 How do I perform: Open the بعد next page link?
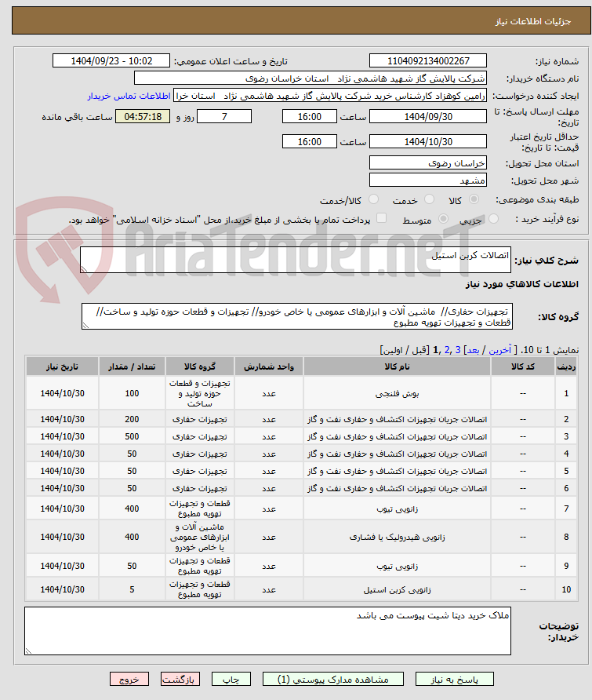click(473, 350)
